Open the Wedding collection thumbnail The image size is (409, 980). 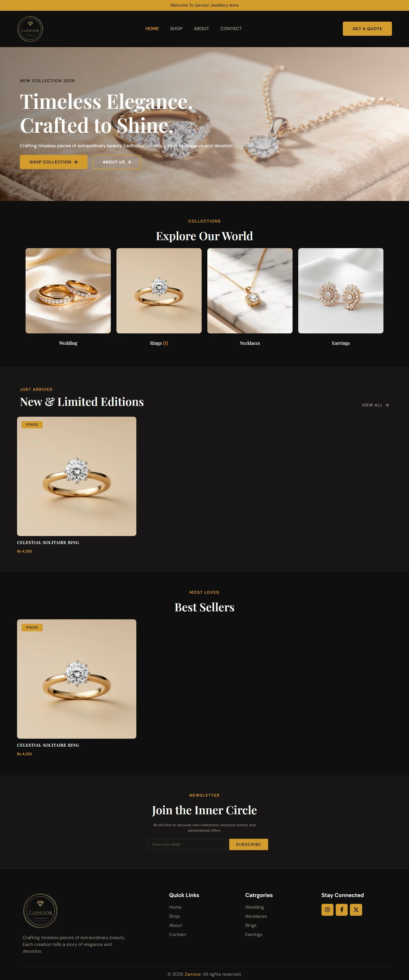tap(68, 291)
